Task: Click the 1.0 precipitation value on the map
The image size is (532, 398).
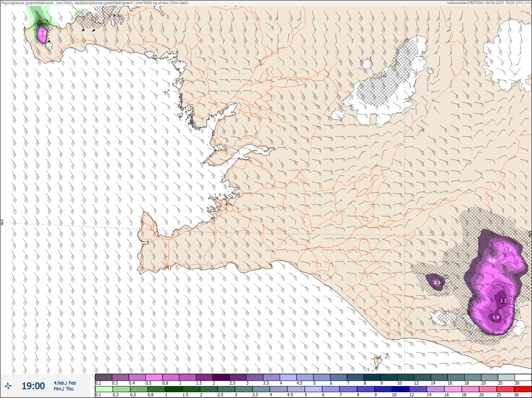Action: tap(508, 250)
